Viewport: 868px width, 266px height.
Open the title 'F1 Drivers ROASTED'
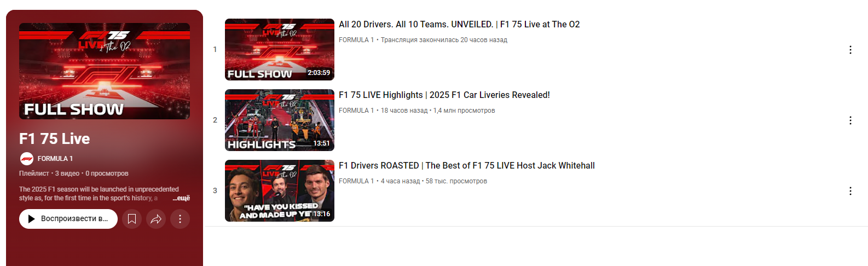tap(467, 166)
